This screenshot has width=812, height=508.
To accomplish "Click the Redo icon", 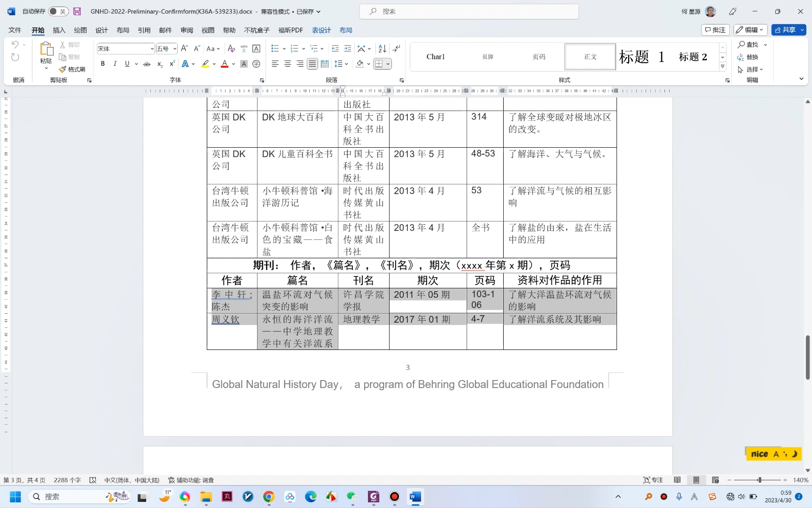I will 15,57.
